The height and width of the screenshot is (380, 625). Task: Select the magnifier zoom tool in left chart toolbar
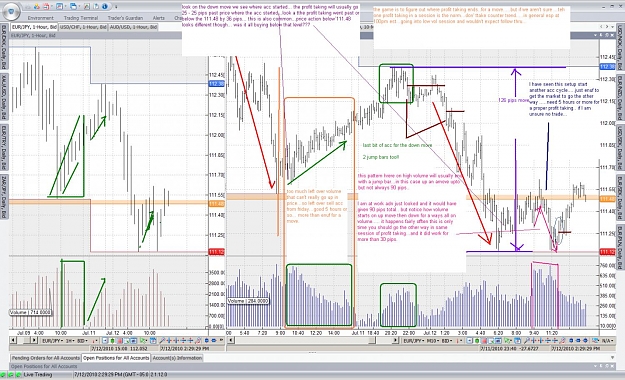pyautogui.click(x=162, y=341)
